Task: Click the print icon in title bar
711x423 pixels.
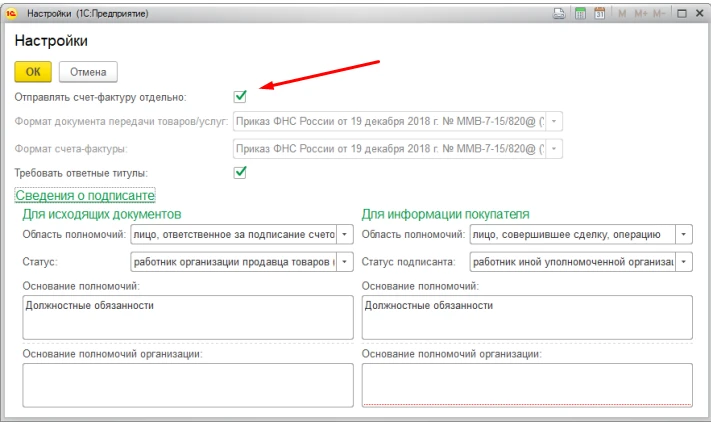Action: [561, 14]
